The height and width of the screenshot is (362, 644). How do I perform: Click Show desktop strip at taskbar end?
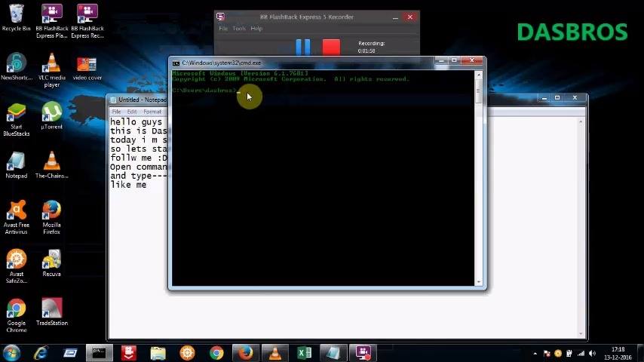coord(641,353)
